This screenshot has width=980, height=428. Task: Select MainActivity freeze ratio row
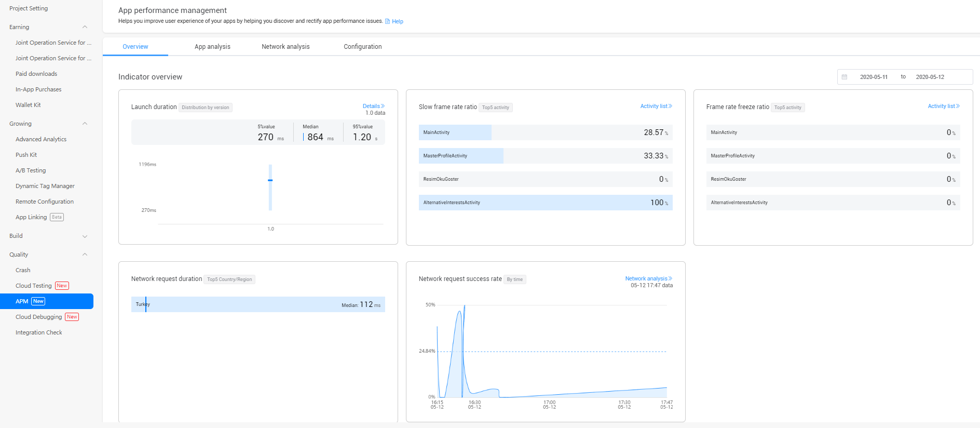click(833, 132)
